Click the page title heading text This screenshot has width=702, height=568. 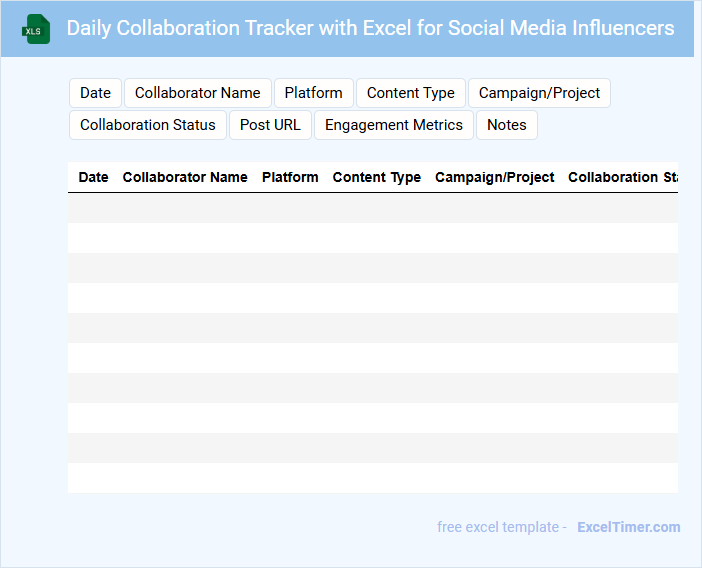[370, 28]
